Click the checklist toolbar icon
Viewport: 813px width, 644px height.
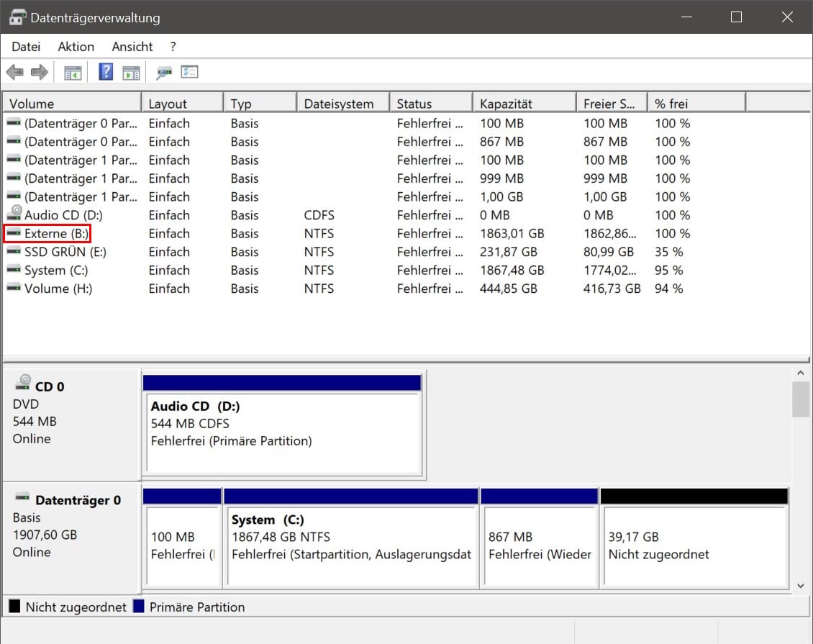pos(190,71)
